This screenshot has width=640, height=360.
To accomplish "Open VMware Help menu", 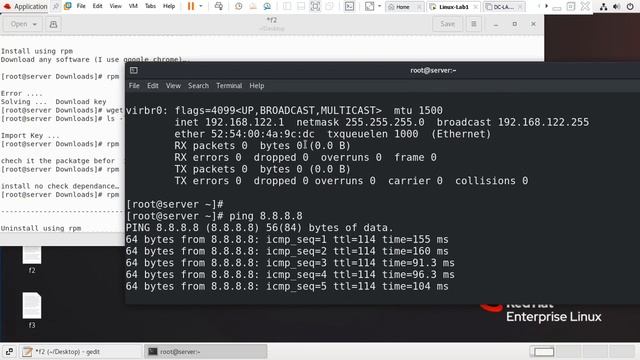I will (169, 6).
